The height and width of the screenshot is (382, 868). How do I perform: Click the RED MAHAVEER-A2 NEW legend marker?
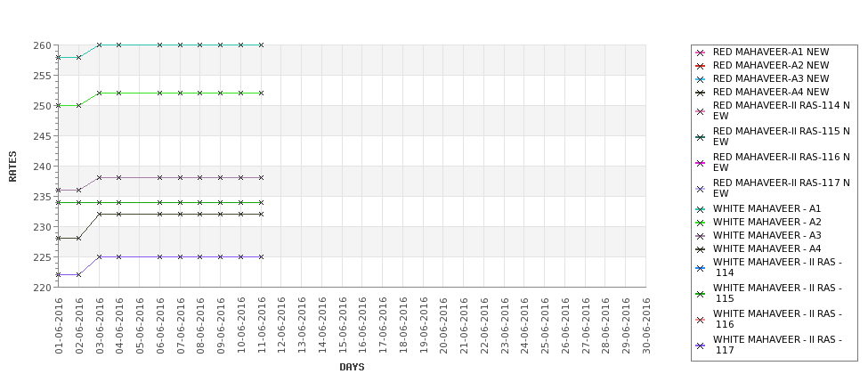[701, 66]
